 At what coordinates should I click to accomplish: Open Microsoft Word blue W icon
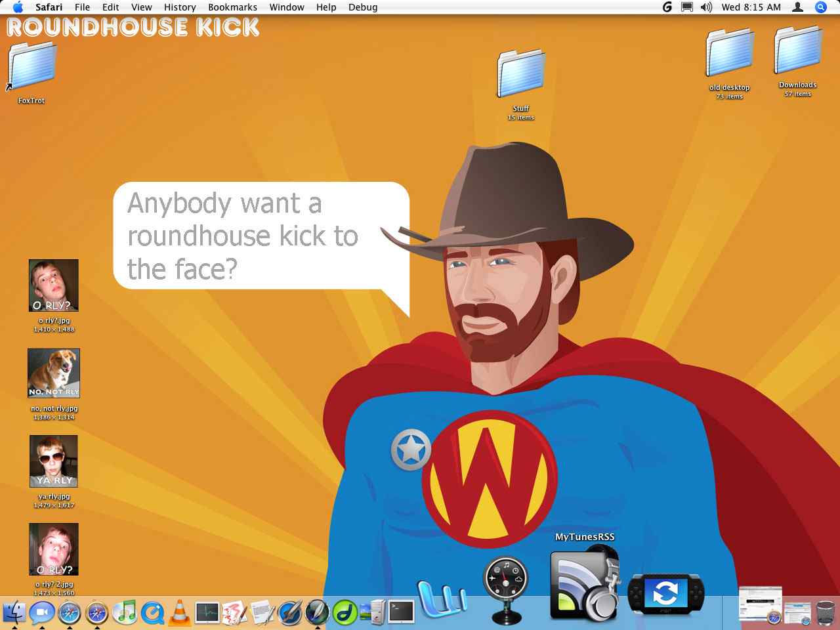pos(442,599)
